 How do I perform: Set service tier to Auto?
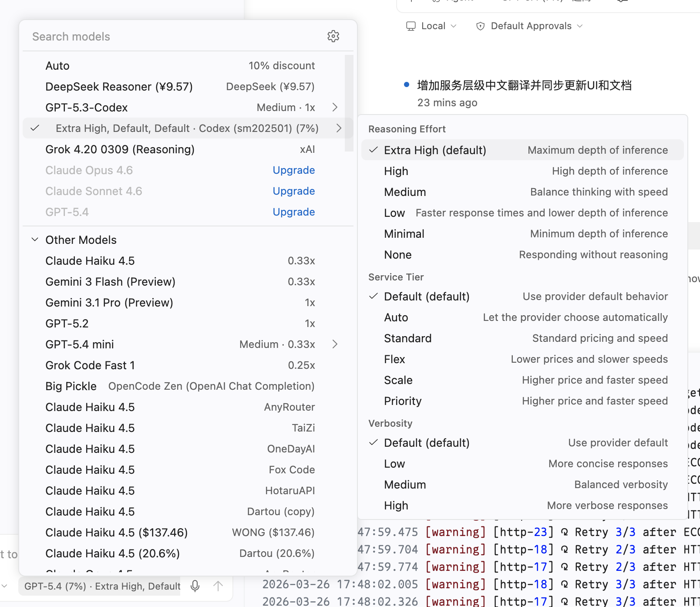[522, 317]
